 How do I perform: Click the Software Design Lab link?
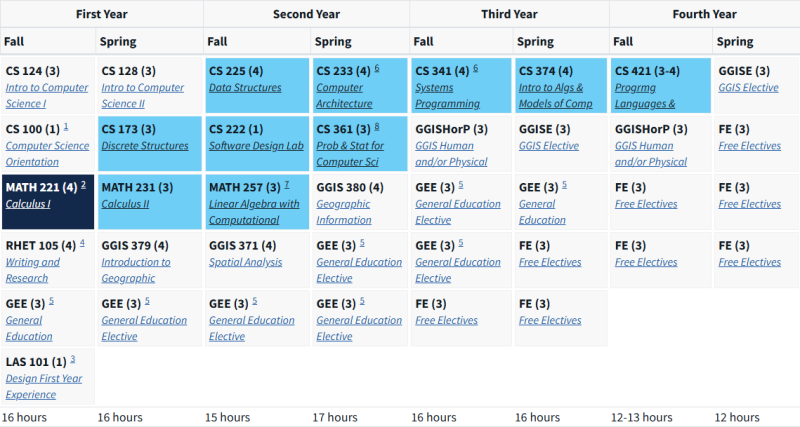coord(256,146)
